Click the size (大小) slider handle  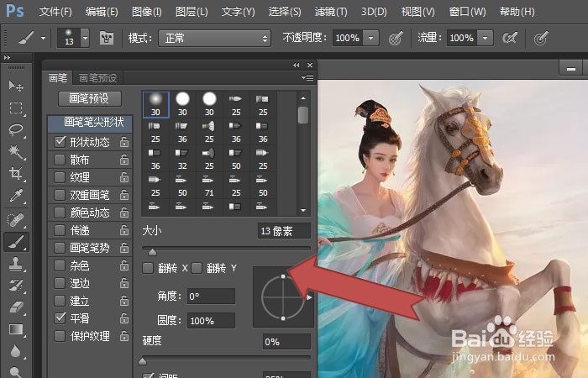click(x=152, y=252)
